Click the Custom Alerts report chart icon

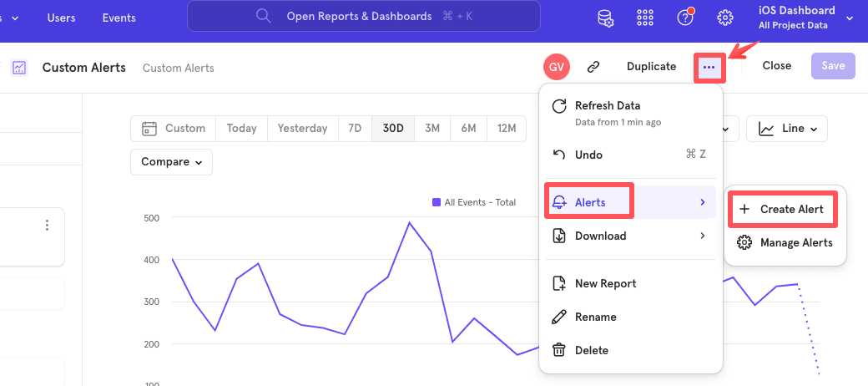pyautogui.click(x=19, y=68)
